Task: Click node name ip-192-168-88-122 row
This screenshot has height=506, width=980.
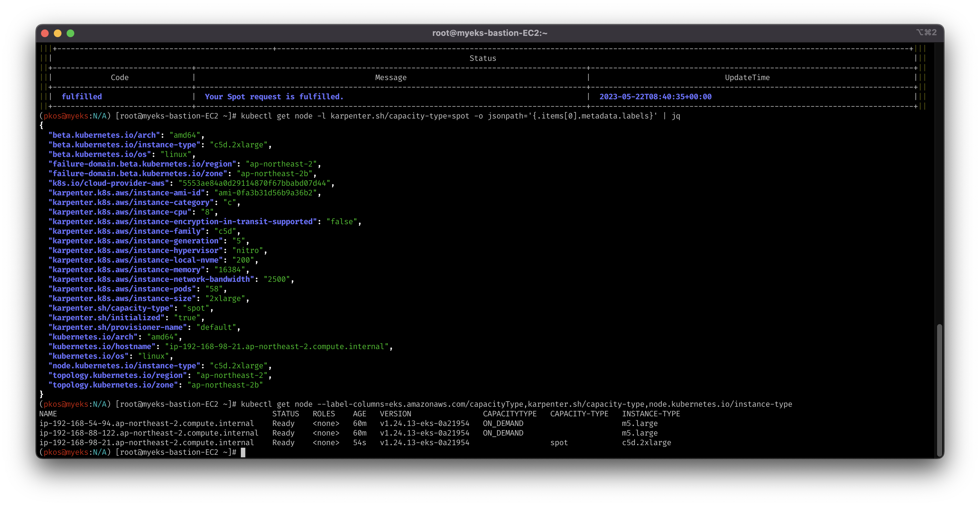Action: [149, 433]
